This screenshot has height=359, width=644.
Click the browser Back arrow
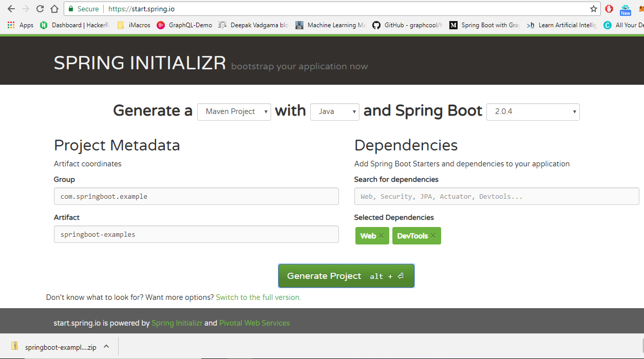pyautogui.click(x=11, y=9)
